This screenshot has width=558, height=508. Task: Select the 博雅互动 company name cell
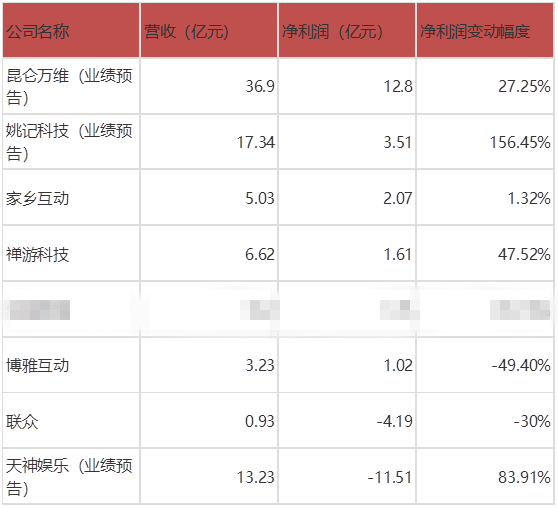[x=71, y=366]
